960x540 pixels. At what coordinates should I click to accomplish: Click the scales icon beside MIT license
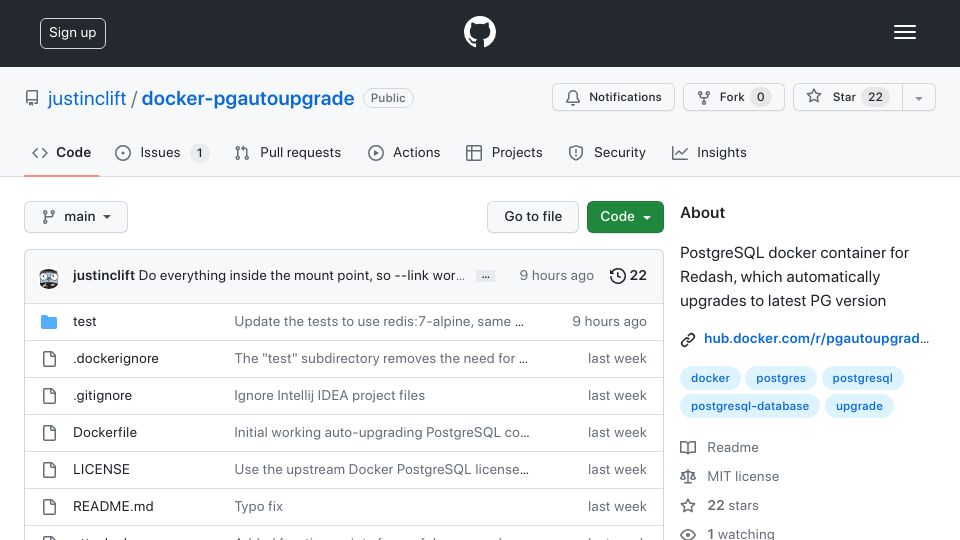[x=688, y=476]
